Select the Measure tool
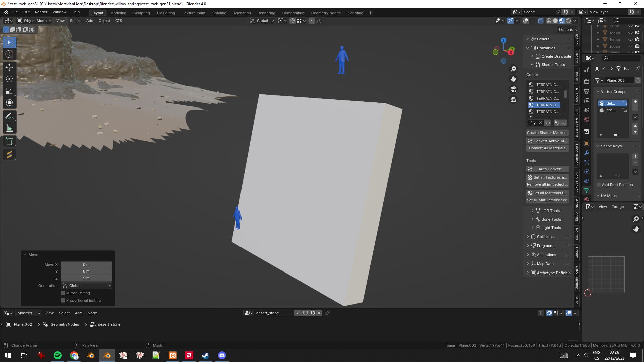644x362 pixels. 9,128
